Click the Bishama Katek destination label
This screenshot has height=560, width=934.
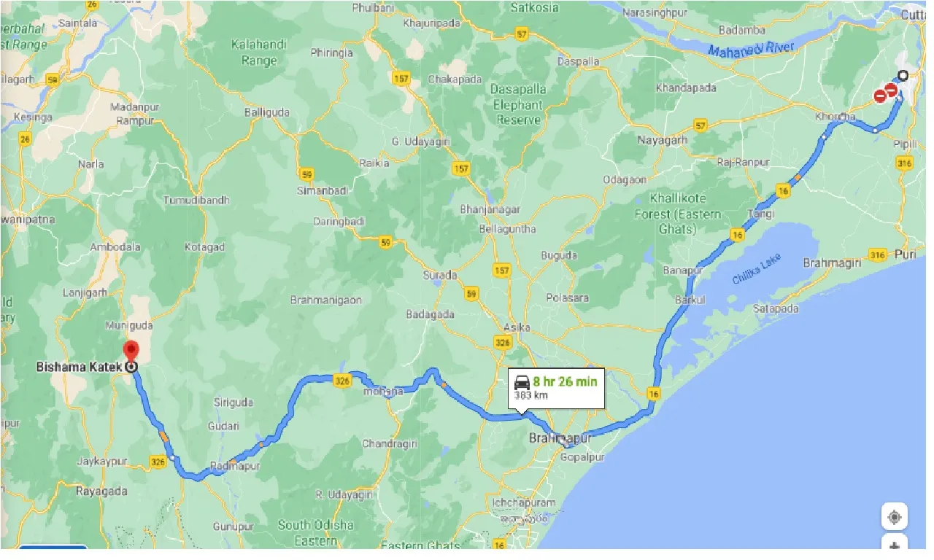79,367
